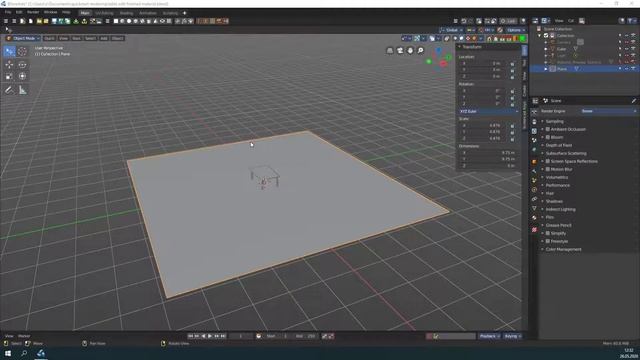Screen dimensions: 640x360
Task: Hide Plane object with eye icon
Action: coord(626,69)
